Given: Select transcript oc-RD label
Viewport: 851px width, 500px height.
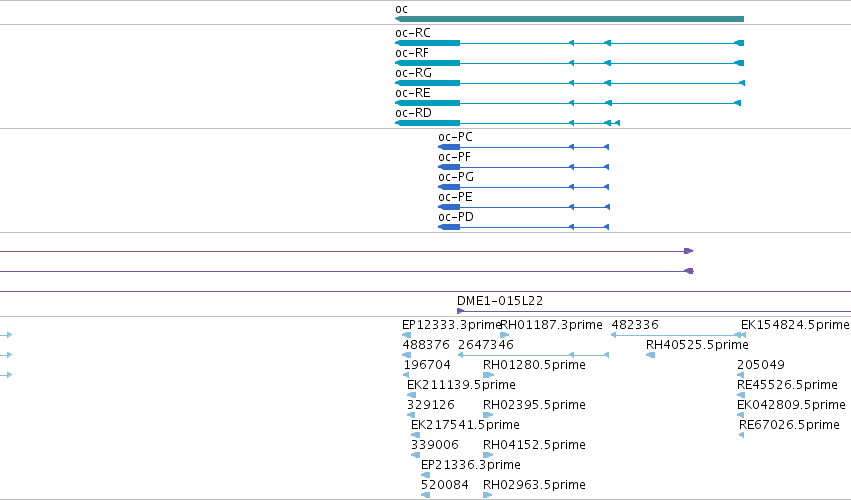Looking at the screenshot, I should pos(414,113).
